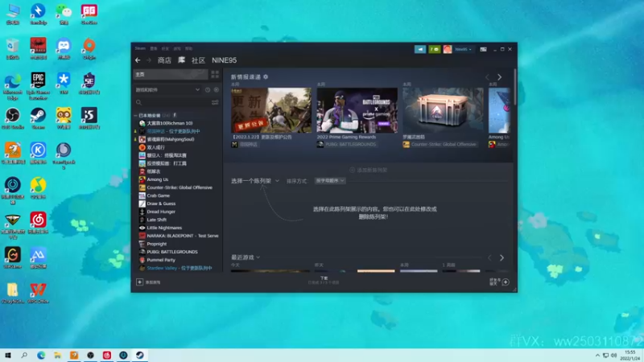Open advanced filter options in library search
This screenshot has height=362, width=644.
pos(215,102)
